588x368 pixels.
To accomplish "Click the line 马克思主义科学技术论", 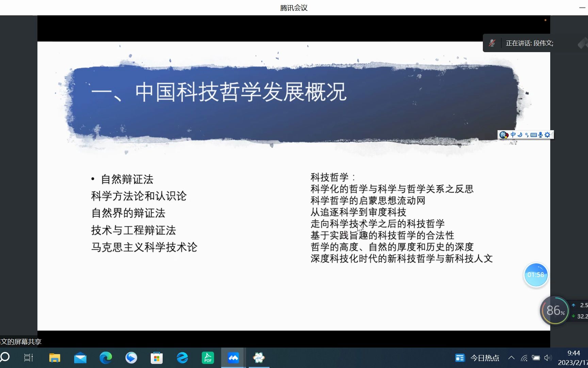I will 144,247.
